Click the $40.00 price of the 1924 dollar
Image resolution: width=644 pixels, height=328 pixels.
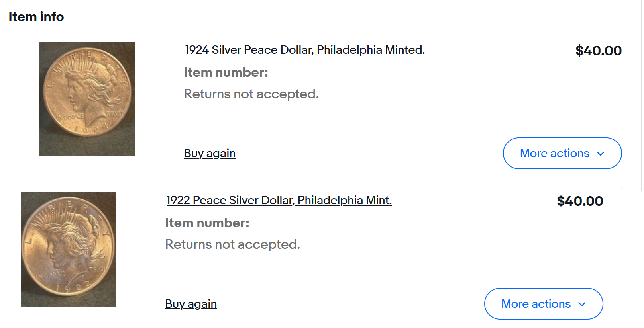[598, 51]
